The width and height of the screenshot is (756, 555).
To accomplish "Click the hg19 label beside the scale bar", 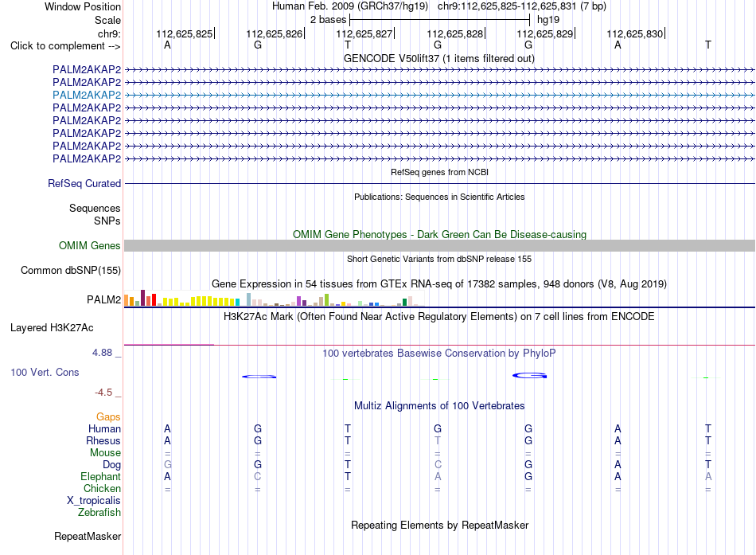I will (x=548, y=20).
